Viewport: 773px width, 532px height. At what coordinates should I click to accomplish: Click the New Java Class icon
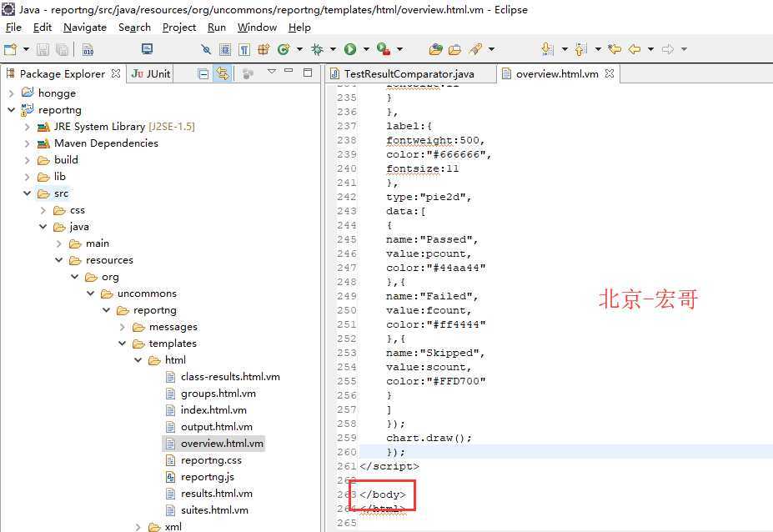coord(284,49)
